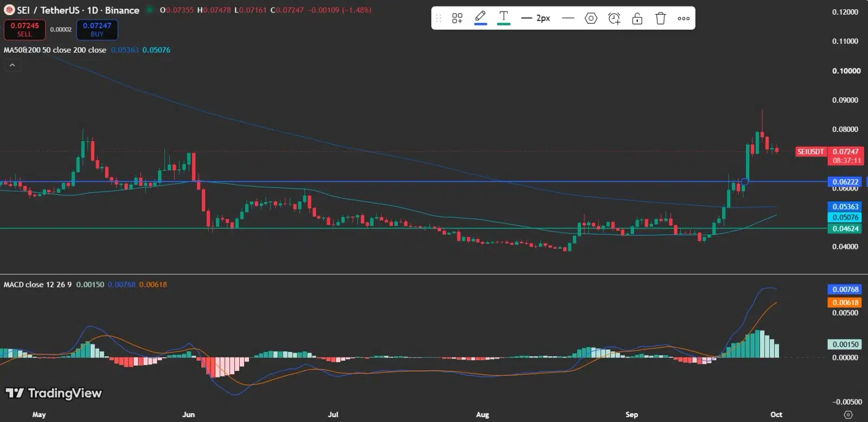Click the SEIUSDT price label tag
Screen dimensions: 868x422
(x=810, y=152)
